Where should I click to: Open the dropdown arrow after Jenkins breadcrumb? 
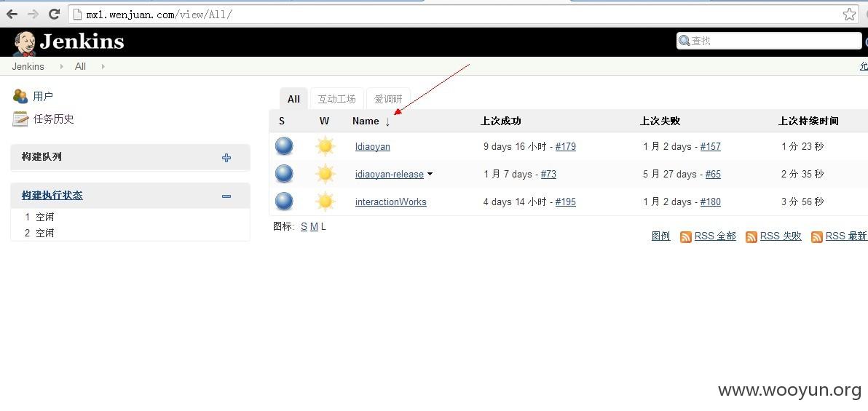coord(61,66)
